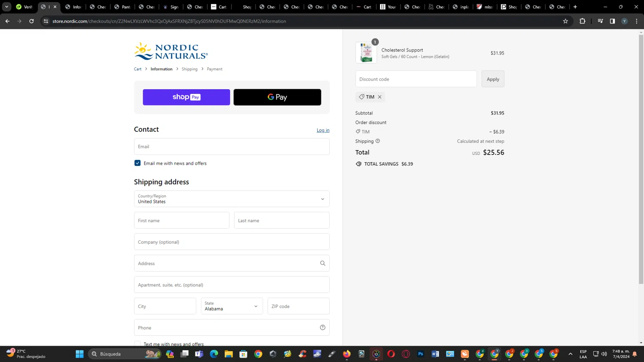Click the Log in link

click(x=323, y=130)
